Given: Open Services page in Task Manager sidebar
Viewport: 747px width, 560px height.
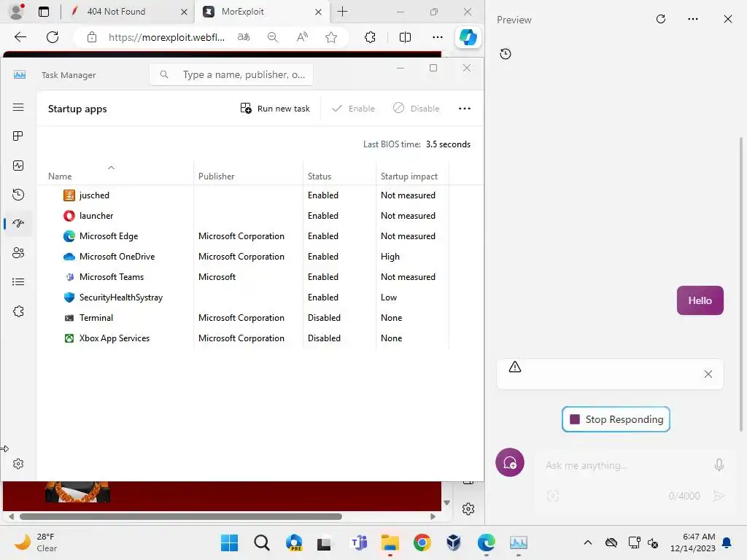Looking at the screenshot, I should pyautogui.click(x=18, y=311).
